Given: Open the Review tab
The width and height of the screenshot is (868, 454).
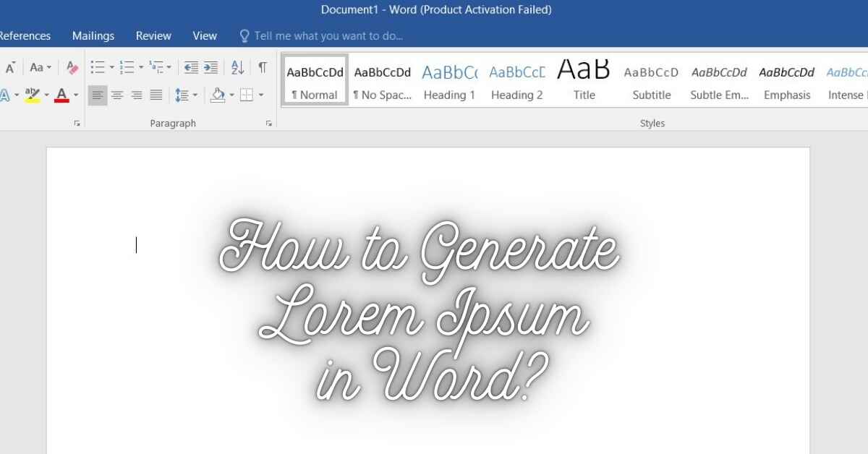Looking at the screenshot, I should pyautogui.click(x=153, y=35).
